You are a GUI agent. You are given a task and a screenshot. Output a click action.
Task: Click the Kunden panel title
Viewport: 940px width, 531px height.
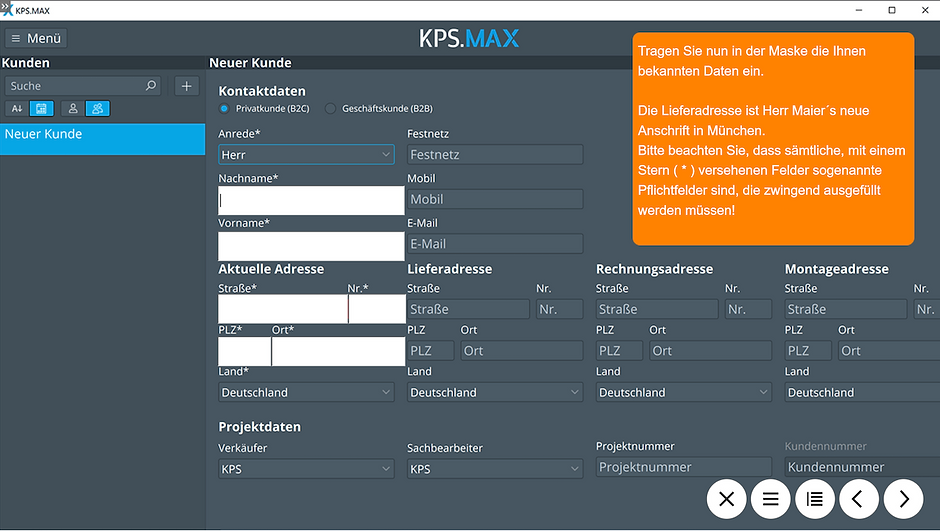coord(25,63)
